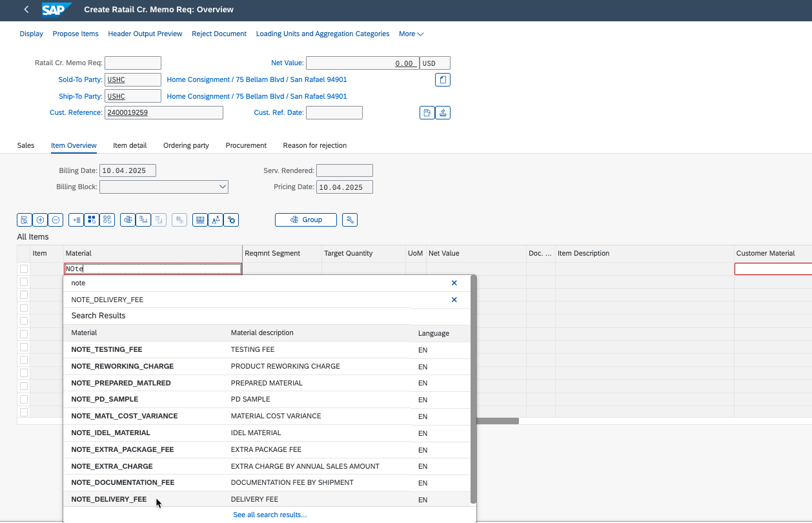Screen dimensions: 812x523
Task: Click the deselect all items icon
Action: [x=107, y=220]
